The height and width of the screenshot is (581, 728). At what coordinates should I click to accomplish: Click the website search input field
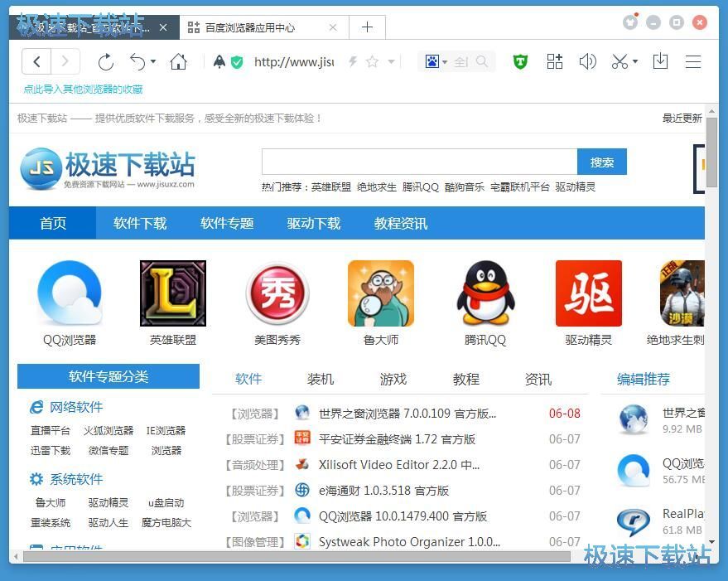(x=419, y=162)
